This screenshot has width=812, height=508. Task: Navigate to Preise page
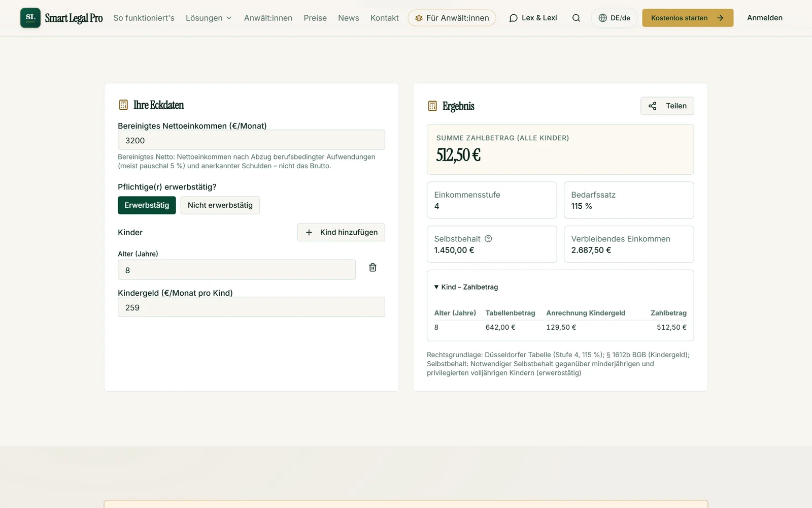(x=315, y=18)
